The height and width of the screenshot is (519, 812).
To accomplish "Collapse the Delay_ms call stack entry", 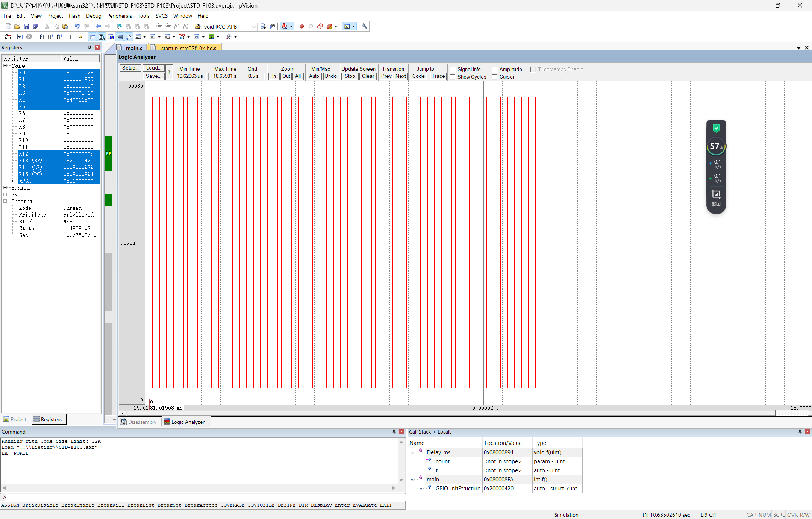I will coord(412,452).
